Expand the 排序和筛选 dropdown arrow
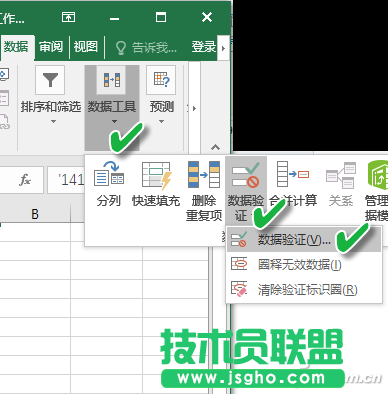Image resolution: width=388 pixels, height=394 pixels. coord(53,121)
